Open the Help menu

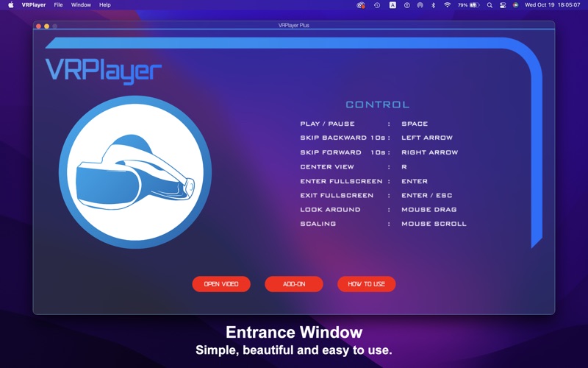click(104, 5)
